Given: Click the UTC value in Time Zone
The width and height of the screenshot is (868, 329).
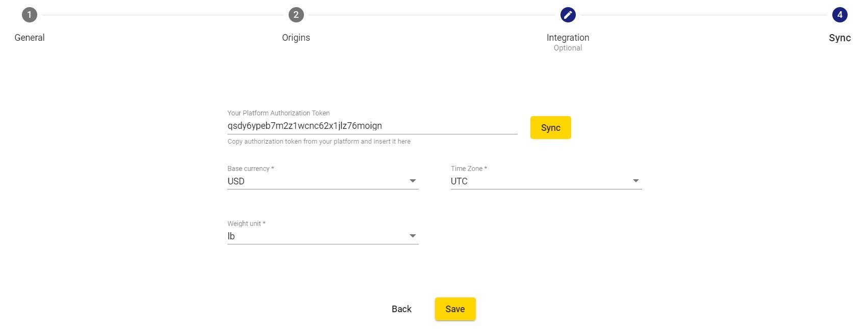Looking at the screenshot, I should (459, 181).
